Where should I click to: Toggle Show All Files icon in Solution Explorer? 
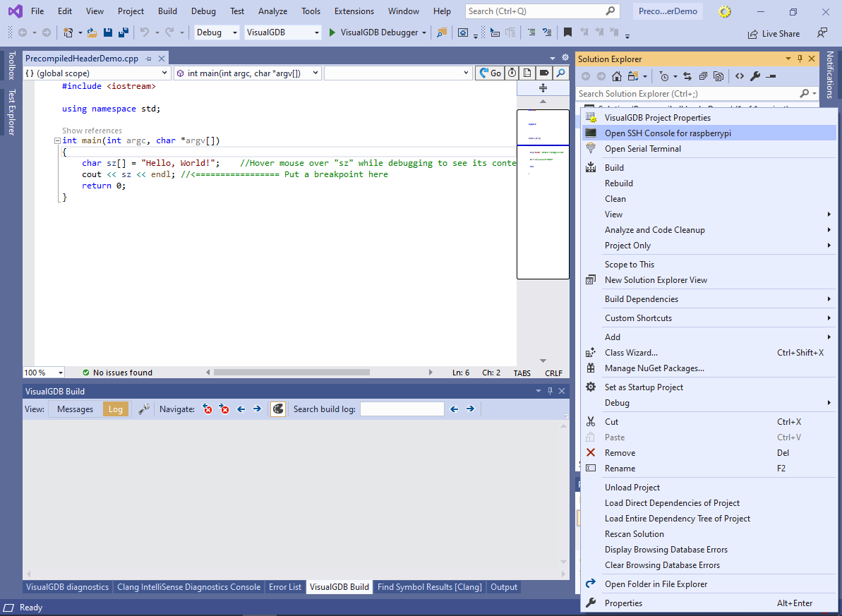point(718,76)
